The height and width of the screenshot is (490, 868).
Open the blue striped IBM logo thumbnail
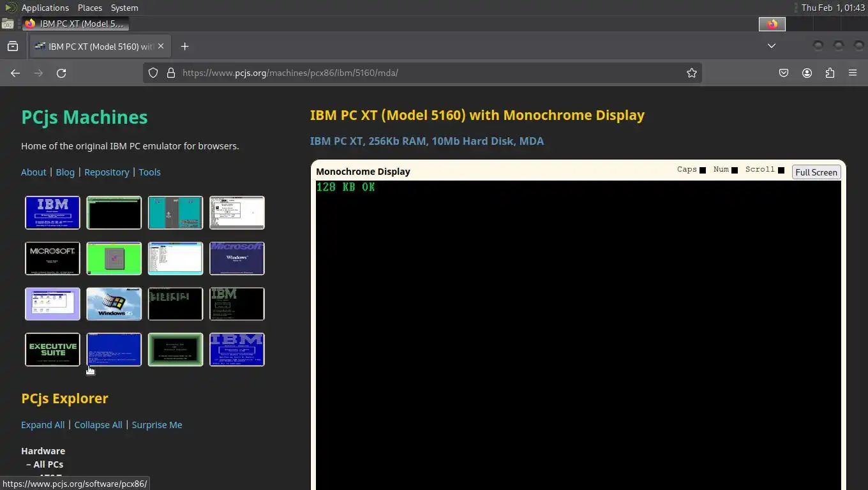pyautogui.click(x=237, y=350)
